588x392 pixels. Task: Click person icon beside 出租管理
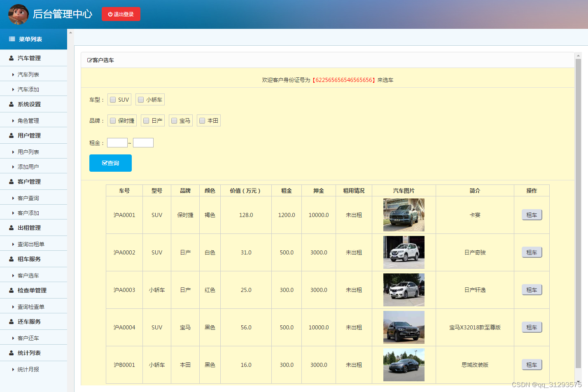pos(12,228)
